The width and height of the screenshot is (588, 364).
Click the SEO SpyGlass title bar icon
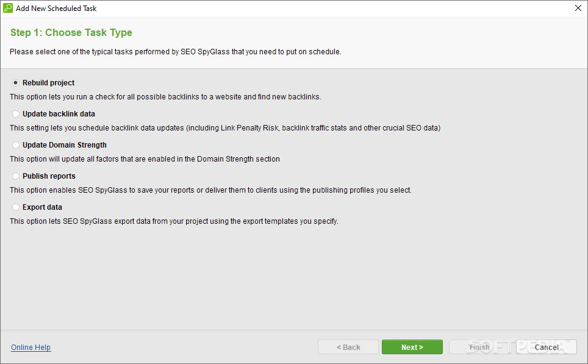click(x=8, y=8)
